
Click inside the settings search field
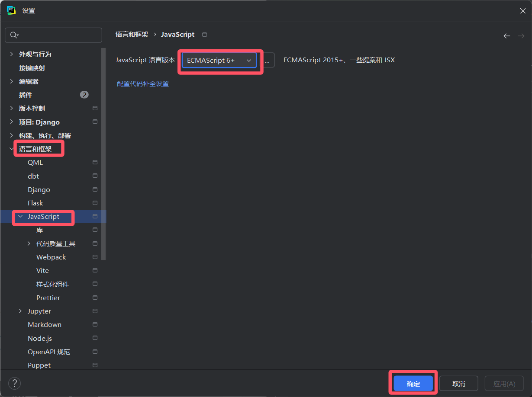coord(54,35)
